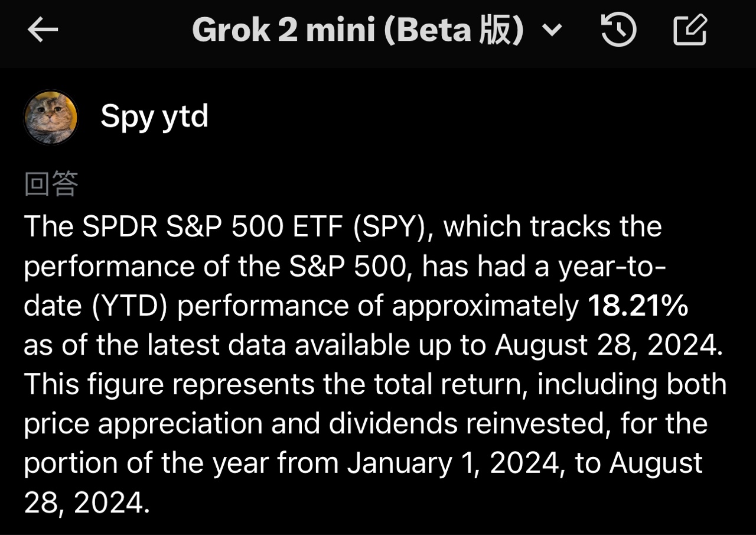Open chat history clock icon
756x535 pixels.
click(x=618, y=30)
